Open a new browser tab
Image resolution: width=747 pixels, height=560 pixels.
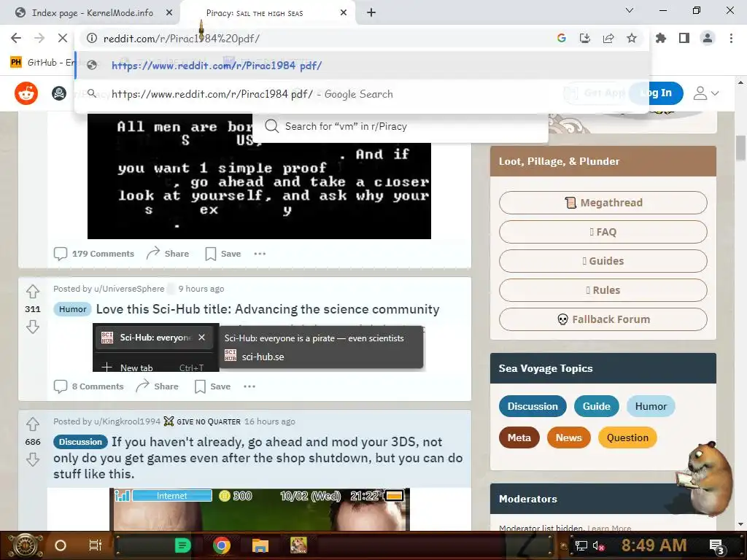click(x=371, y=12)
